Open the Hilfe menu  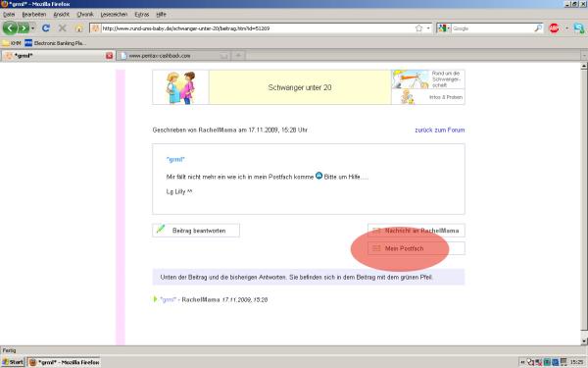click(161, 15)
